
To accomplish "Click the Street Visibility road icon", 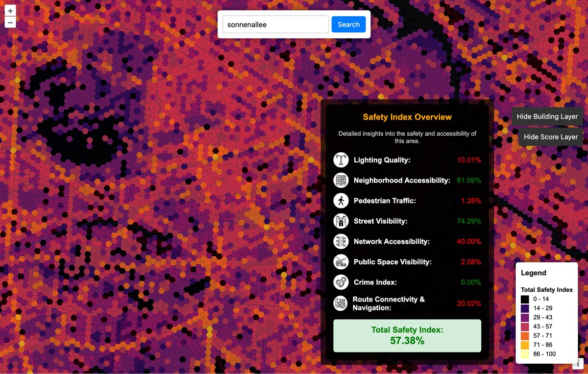I will [x=341, y=221].
